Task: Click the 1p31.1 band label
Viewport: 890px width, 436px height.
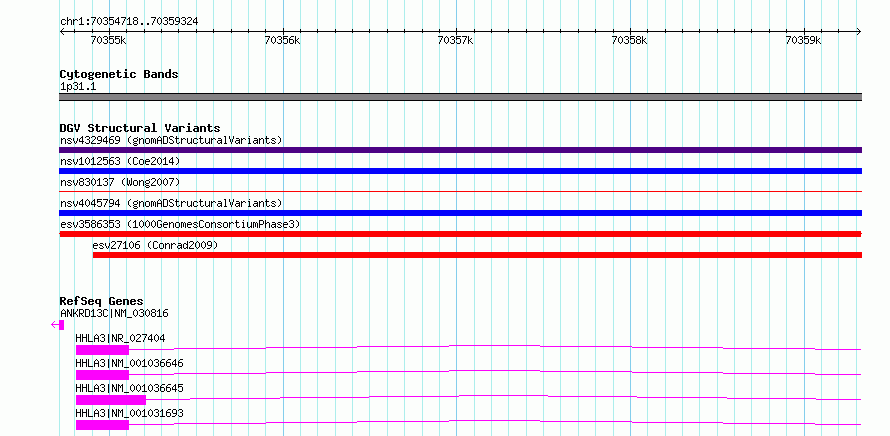Action: click(78, 87)
